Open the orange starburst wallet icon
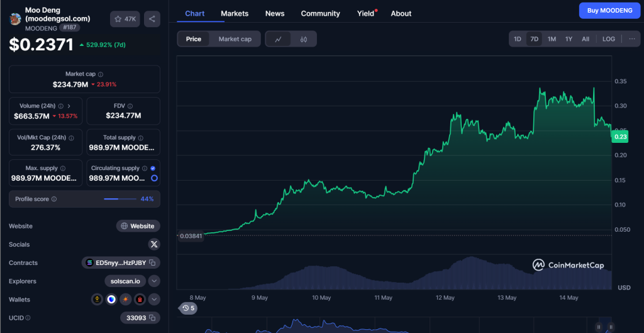 pos(125,300)
